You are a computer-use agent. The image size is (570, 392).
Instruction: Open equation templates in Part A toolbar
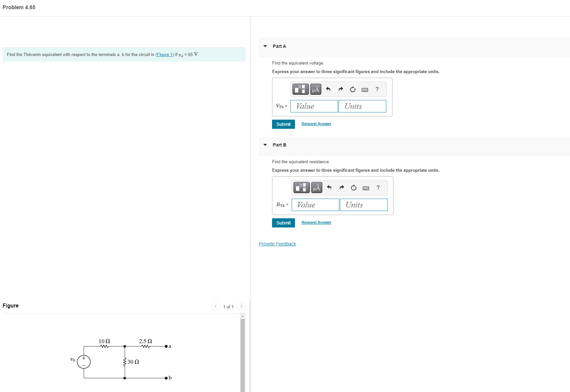300,89
